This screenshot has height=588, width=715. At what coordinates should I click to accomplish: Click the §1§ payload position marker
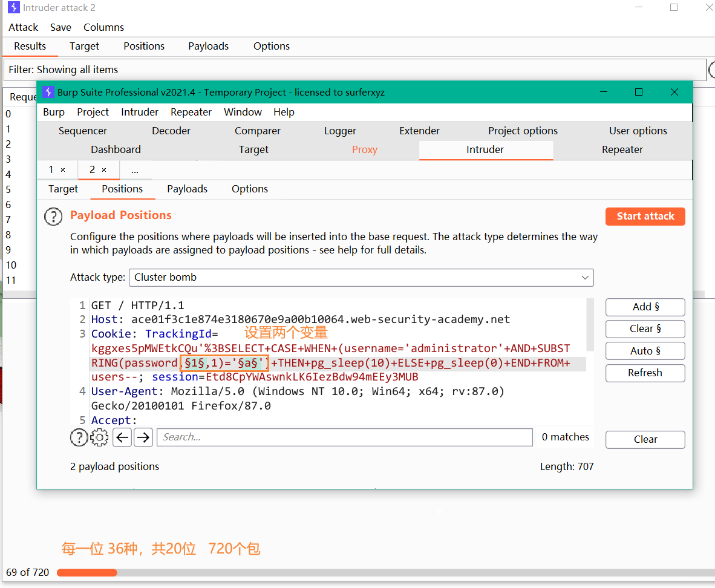point(194,363)
